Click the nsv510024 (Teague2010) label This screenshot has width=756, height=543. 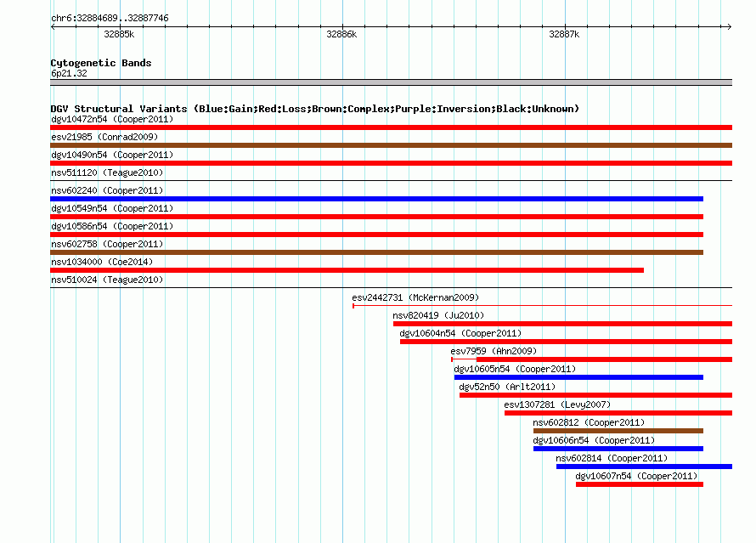107,280
